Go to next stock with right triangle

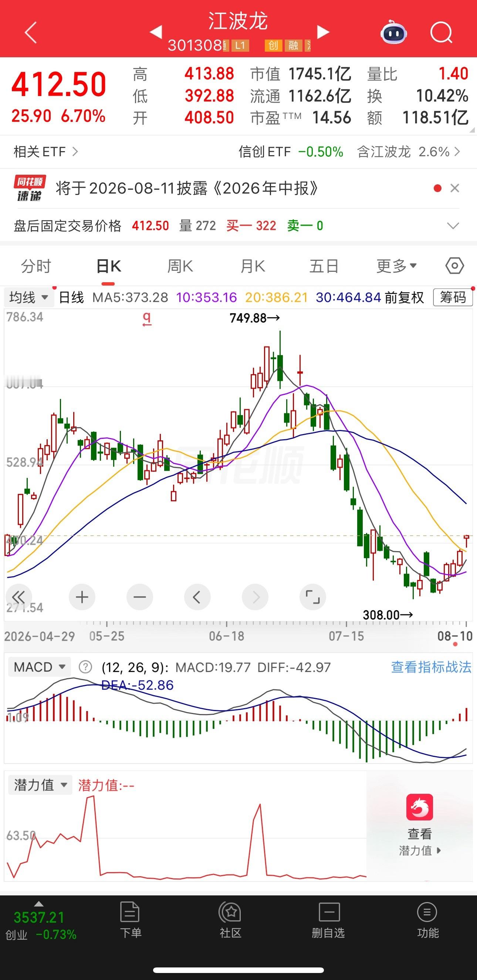[323, 32]
